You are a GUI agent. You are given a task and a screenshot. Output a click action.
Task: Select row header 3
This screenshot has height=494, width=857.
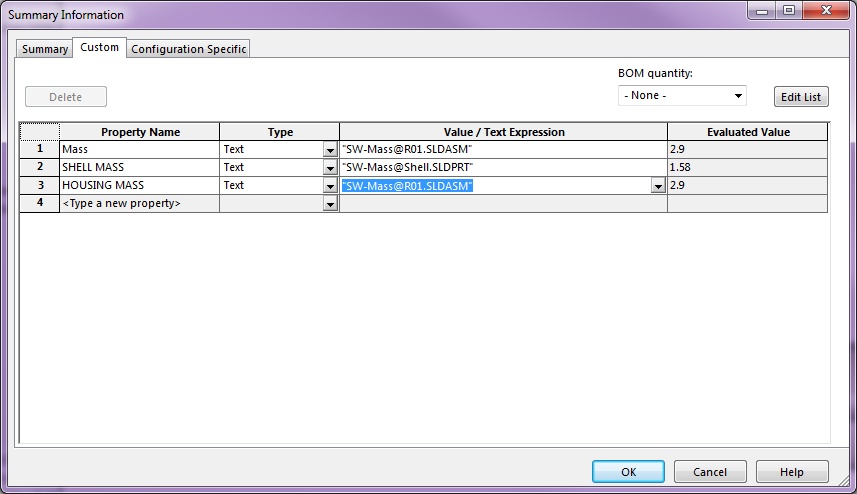(39, 185)
